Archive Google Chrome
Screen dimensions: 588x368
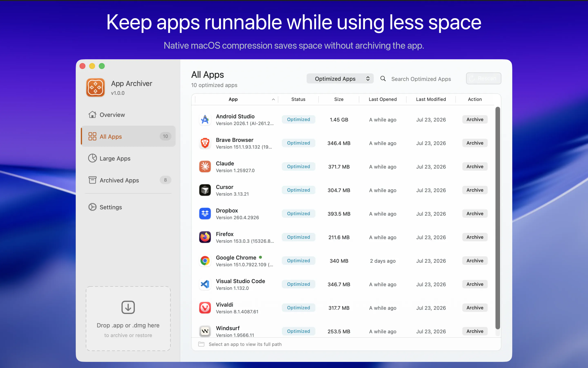point(475,261)
